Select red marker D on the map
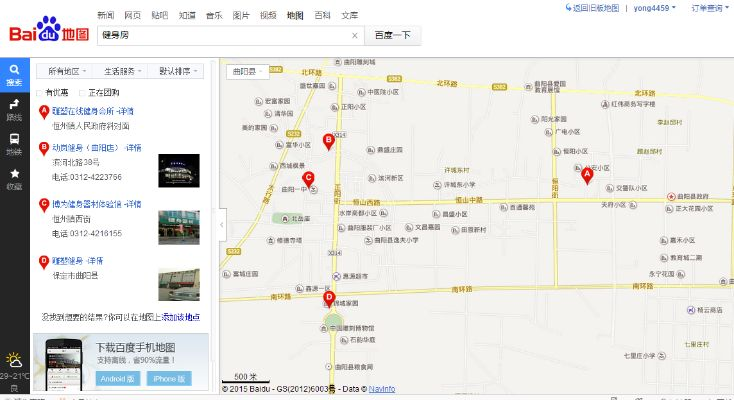The width and height of the screenshot is (734, 400). coord(329,299)
